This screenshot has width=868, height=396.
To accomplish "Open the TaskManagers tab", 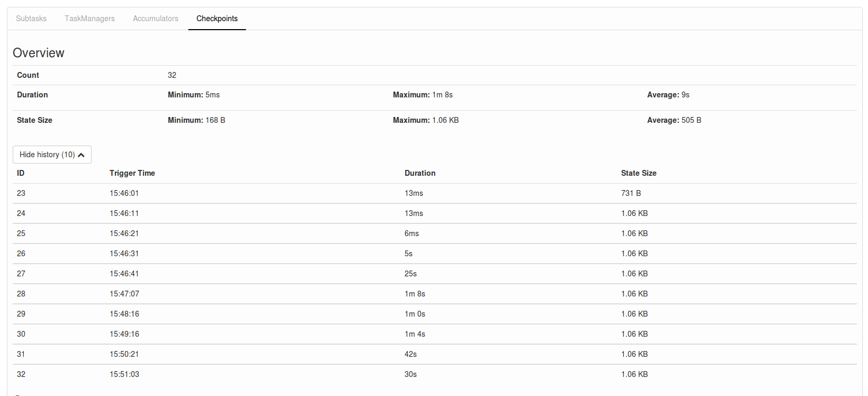I will click(x=90, y=19).
